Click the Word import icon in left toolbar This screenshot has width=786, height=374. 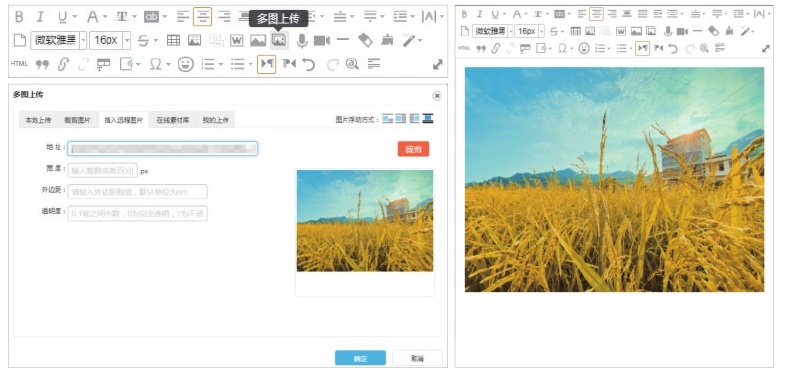237,40
